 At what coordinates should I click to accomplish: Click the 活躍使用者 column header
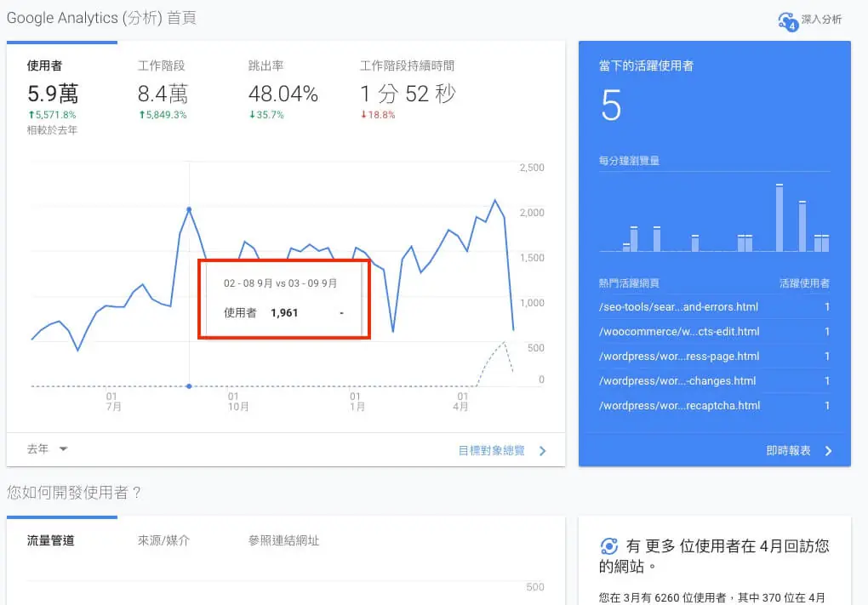coord(804,283)
